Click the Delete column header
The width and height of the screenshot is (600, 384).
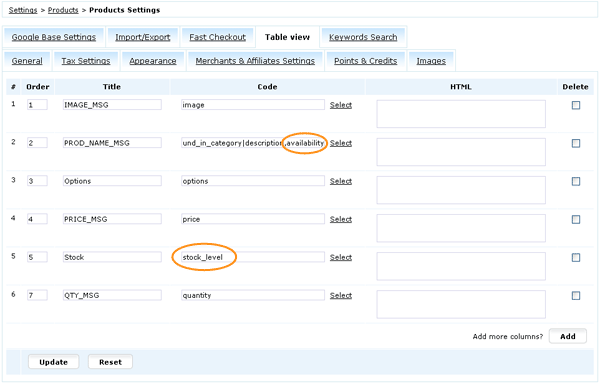click(575, 87)
